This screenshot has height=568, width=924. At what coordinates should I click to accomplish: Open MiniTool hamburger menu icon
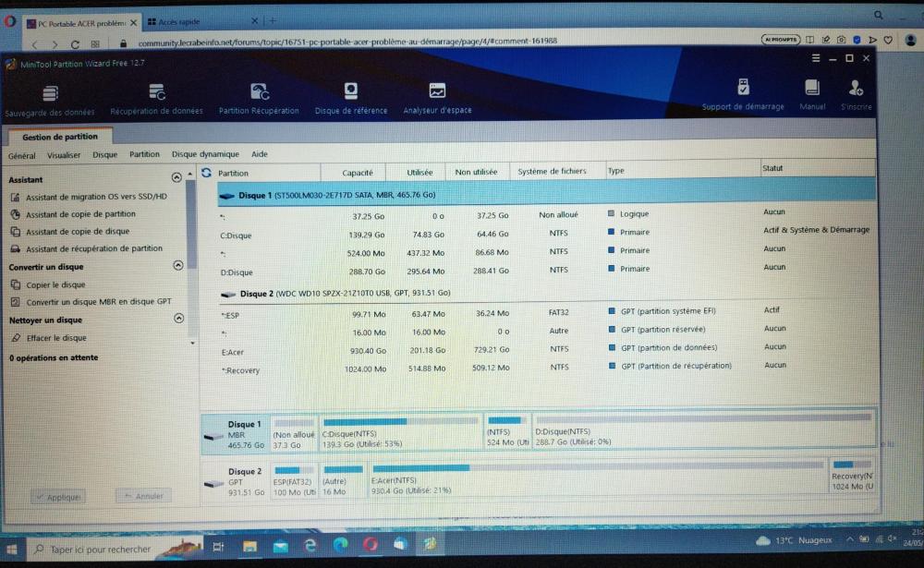coord(816,58)
